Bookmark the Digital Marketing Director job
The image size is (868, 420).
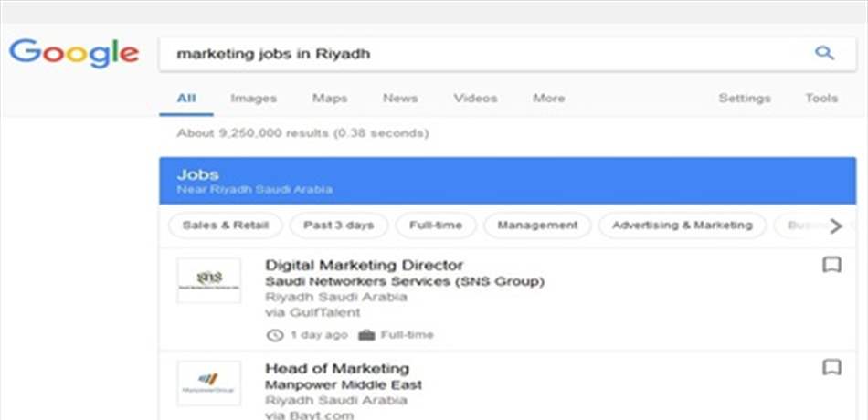[831, 265]
